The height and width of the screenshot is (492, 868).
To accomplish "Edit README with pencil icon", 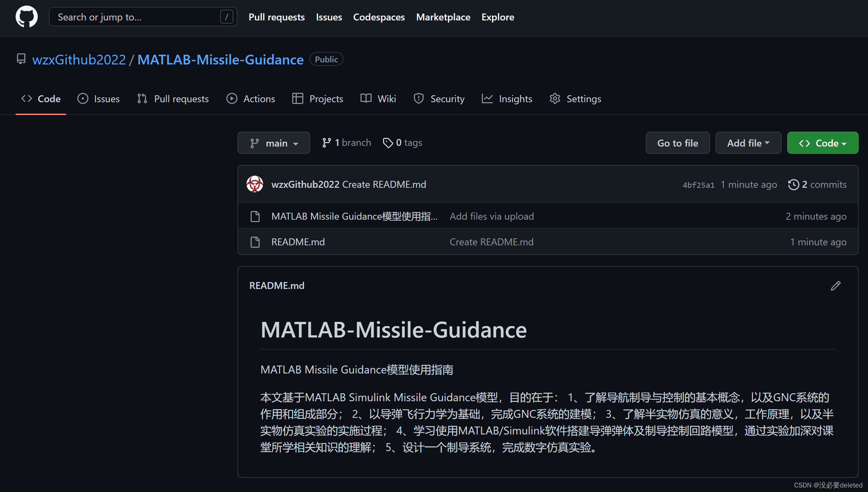I will (835, 286).
